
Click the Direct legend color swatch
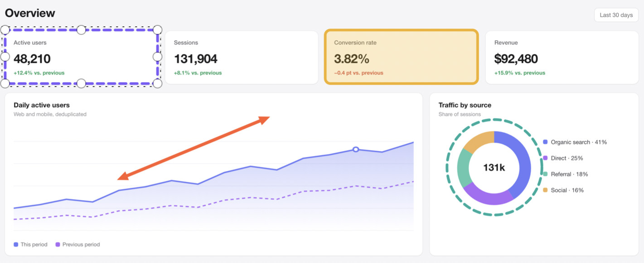click(x=545, y=158)
